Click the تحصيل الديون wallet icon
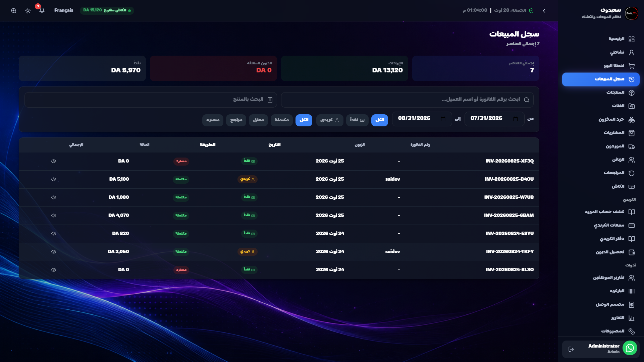Image resolution: width=644 pixels, height=362 pixels. click(x=632, y=252)
